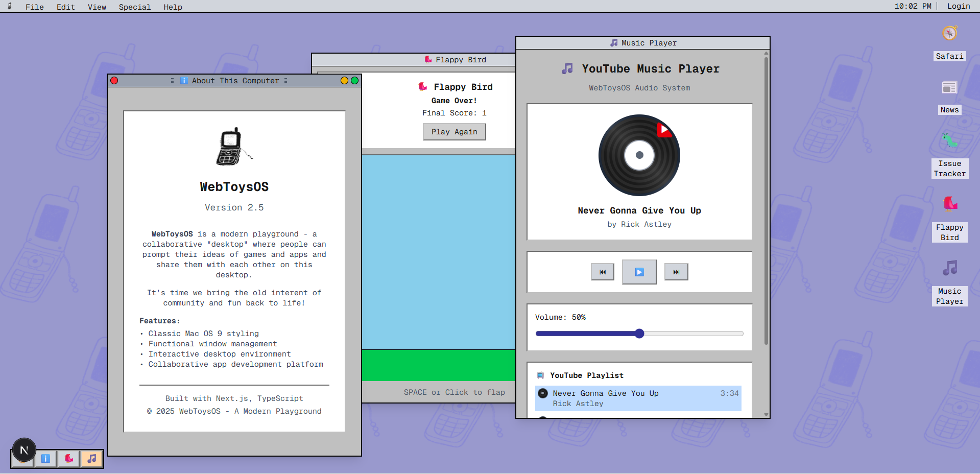Adjust the volume slider handle
Screen dimensions: 980x474
[x=639, y=334]
